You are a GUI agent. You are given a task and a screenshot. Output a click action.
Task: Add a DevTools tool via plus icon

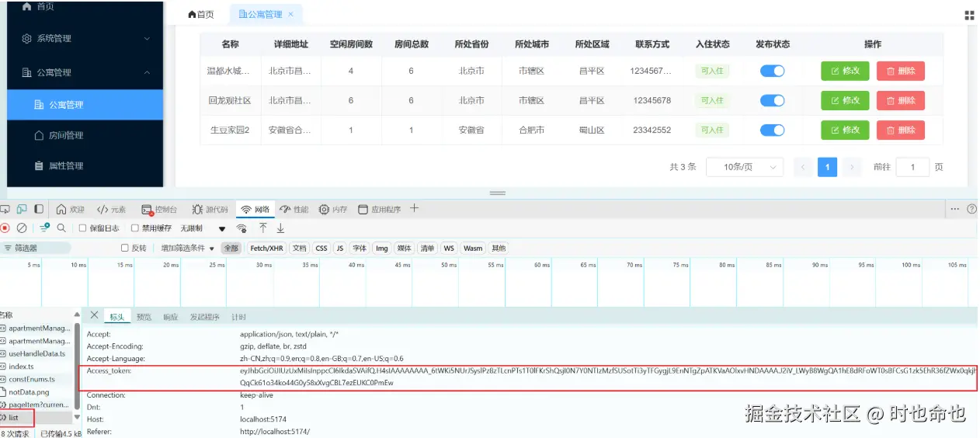[415, 208]
